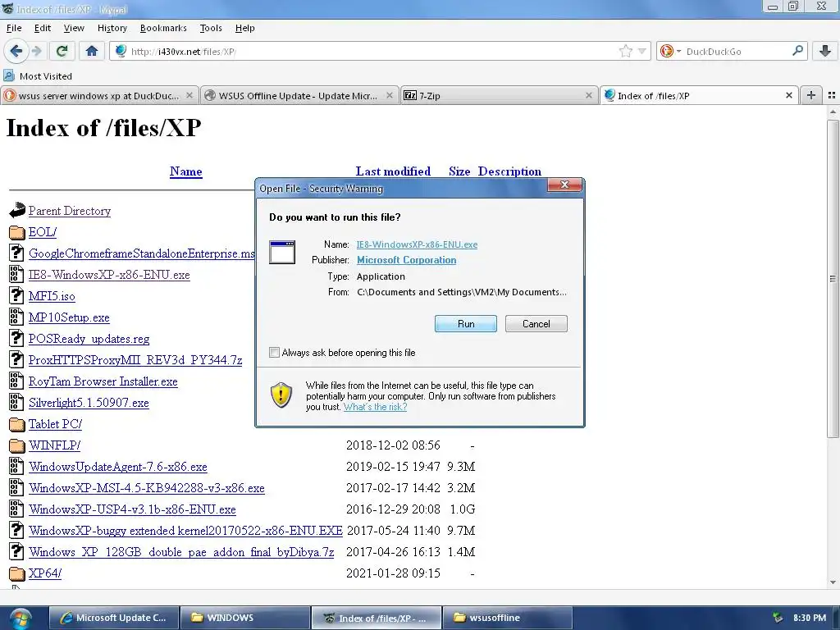The image size is (840, 630).
Task: Bookmark this page with the star icon
Action: (x=625, y=51)
